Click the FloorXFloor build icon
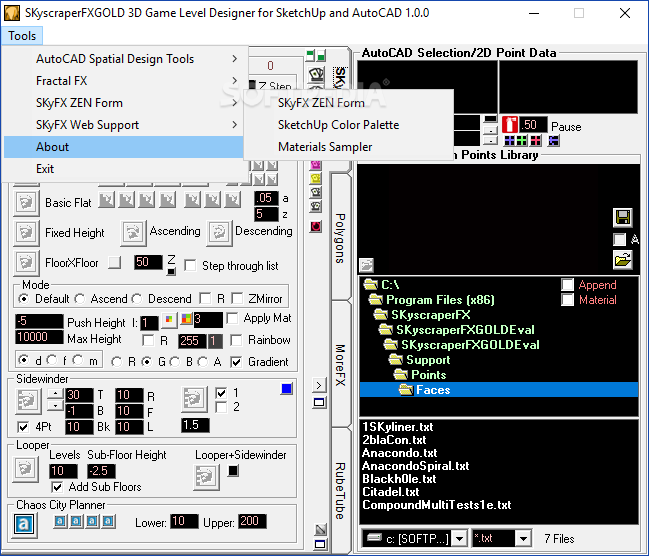 pyautogui.click(x=26, y=262)
